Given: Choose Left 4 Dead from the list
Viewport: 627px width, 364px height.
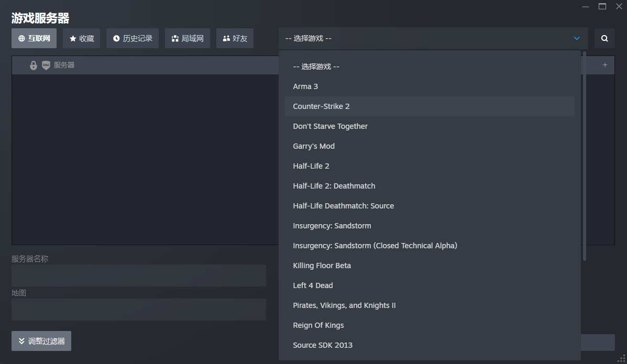Looking at the screenshot, I should click(x=313, y=285).
